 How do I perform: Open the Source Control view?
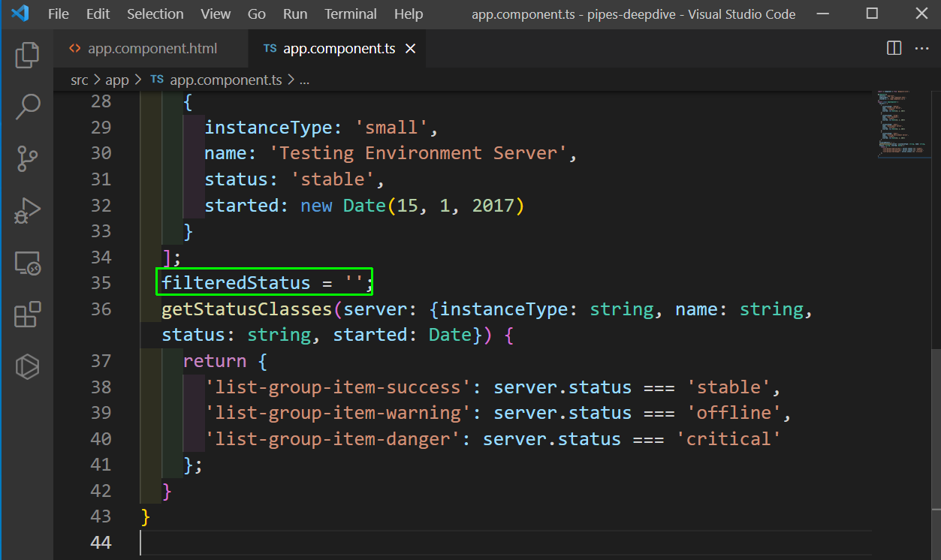27,159
